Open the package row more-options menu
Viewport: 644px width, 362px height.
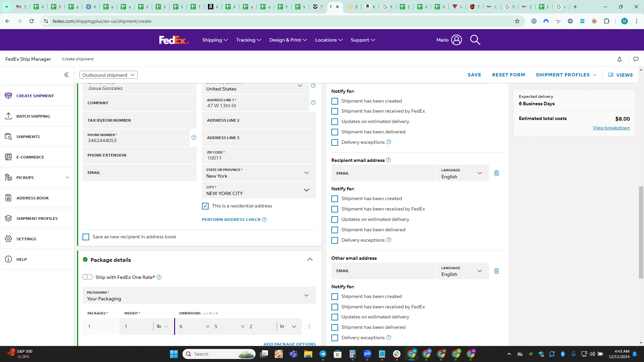(x=309, y=326)
